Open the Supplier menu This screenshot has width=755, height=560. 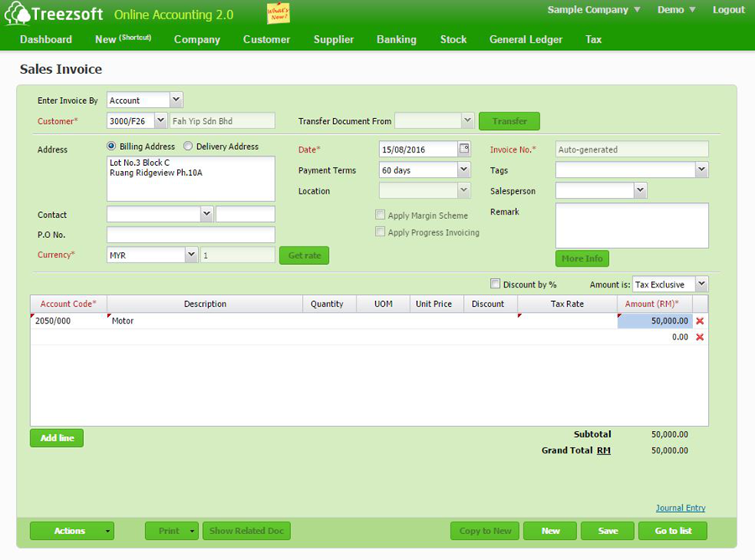point(334,39)
